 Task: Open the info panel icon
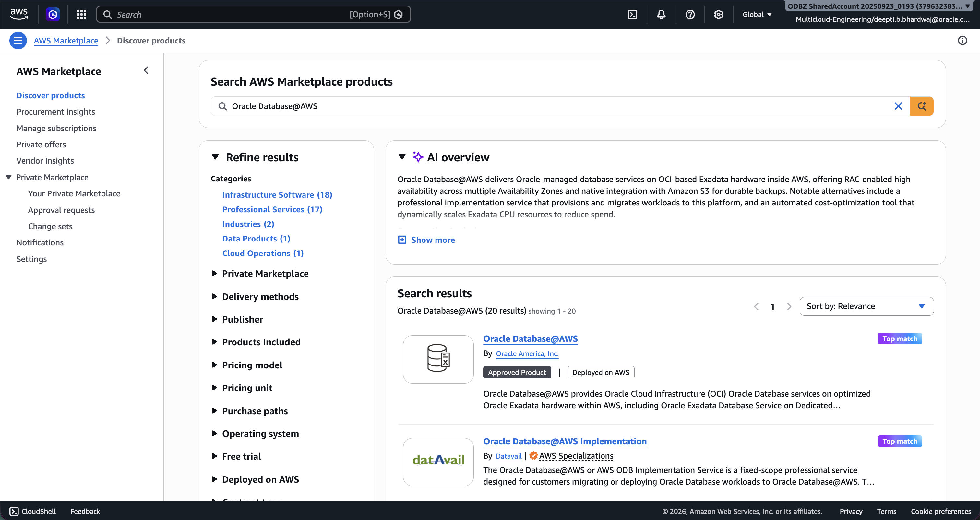pyautogui.click(x=962, y=40)
